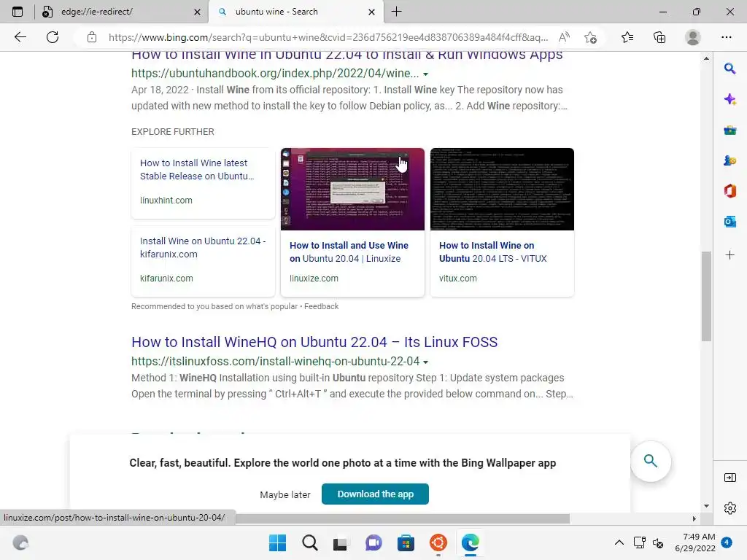Open Ubuntu app in taskbar
The image size is (747, 560).
click(x=438, y=542)
